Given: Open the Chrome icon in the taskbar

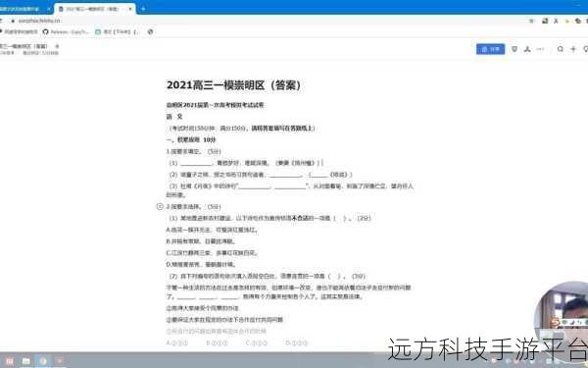Looking at the screenshot, I should click(x=43, y=361).
